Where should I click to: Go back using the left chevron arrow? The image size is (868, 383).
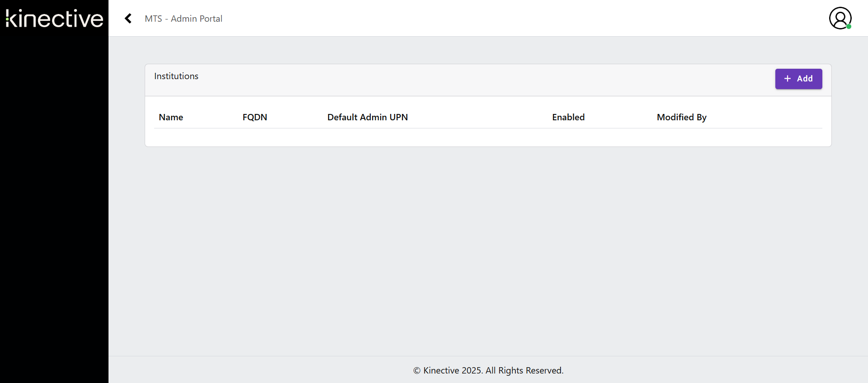pyautogui.click(x=128, y=19)
